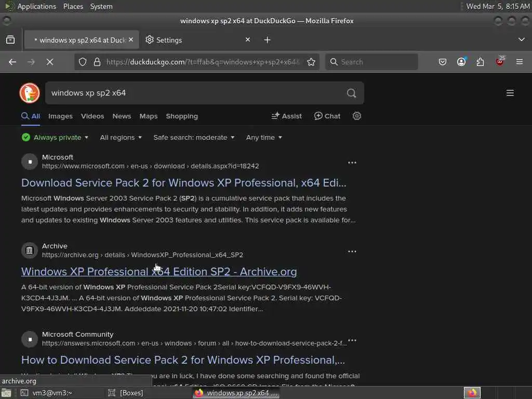This screenshot has height=399, width=532.
Task: Click Microsoft result favicon
Action: pos(30,162)
